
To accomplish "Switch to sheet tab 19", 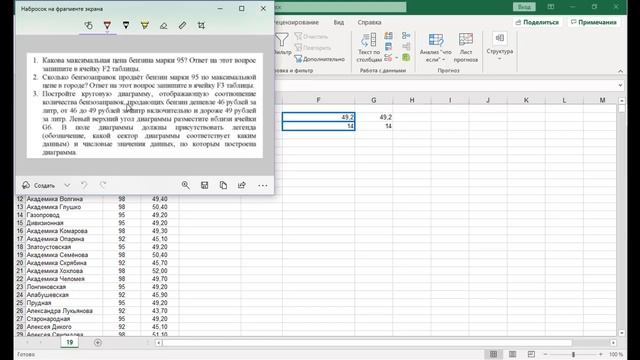I will click(69, 342).
